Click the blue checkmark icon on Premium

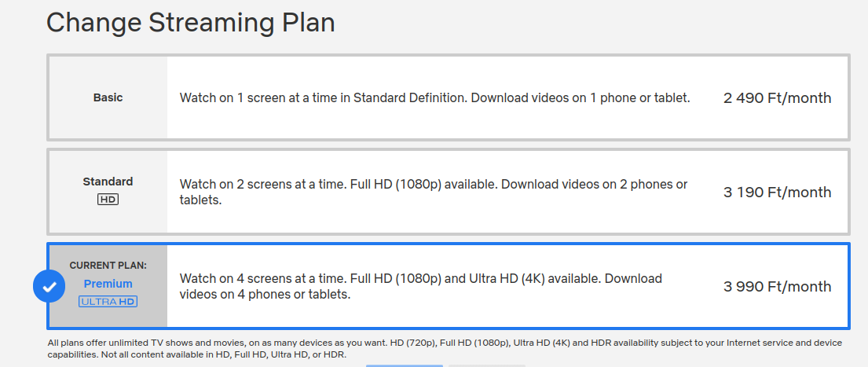click(49, 287)
